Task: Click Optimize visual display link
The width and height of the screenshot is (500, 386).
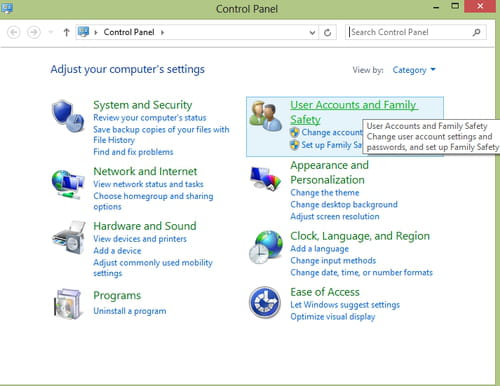Action: point(333,317)
